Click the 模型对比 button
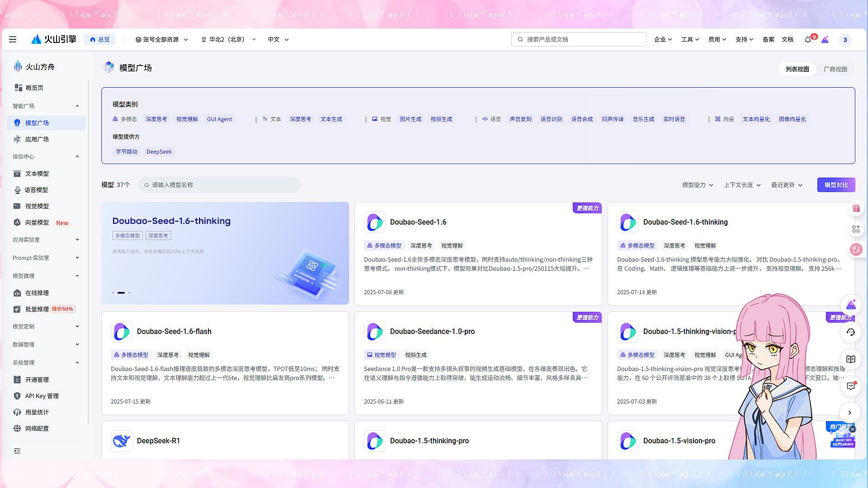 836,185
